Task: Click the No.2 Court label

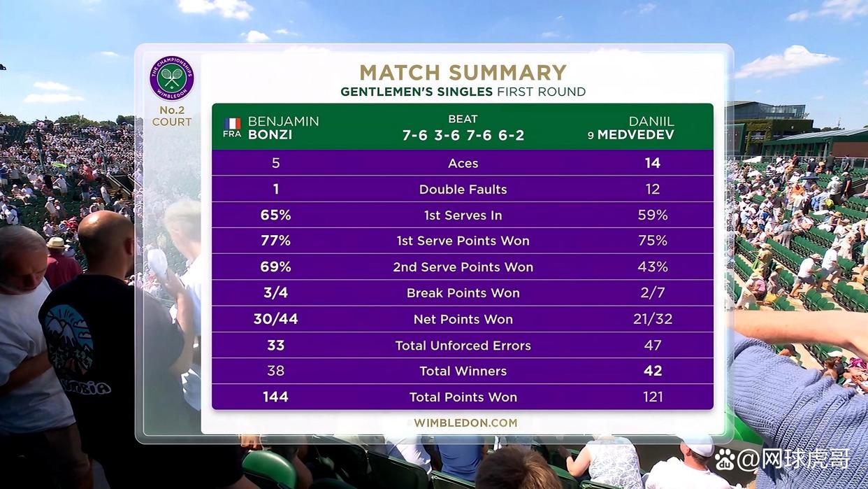Action: (x=171, y=116)
